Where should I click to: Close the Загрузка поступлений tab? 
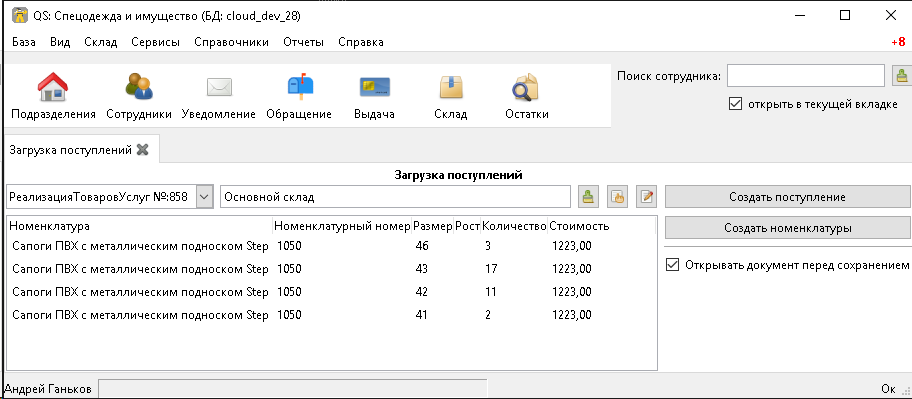[x=142, y=150]
